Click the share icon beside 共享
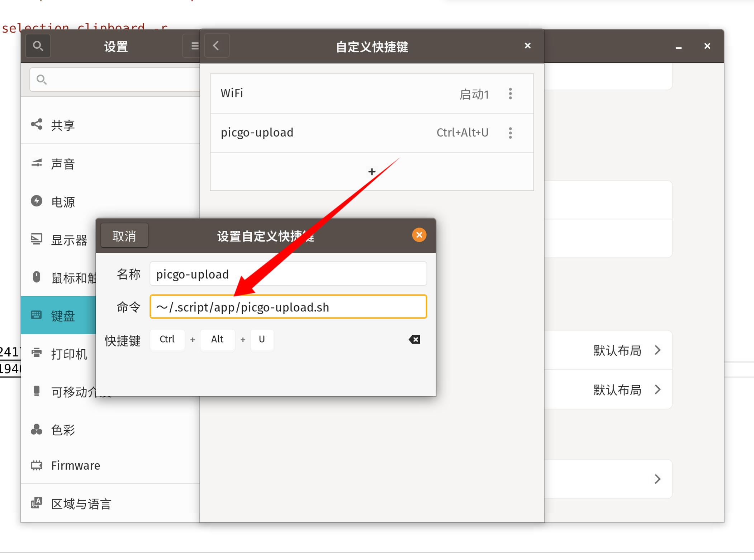The width and height of the screenshot is (754, 560). tap(37, 124)
